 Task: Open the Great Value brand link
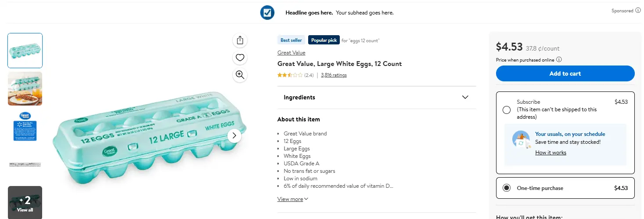pos(291,53)
